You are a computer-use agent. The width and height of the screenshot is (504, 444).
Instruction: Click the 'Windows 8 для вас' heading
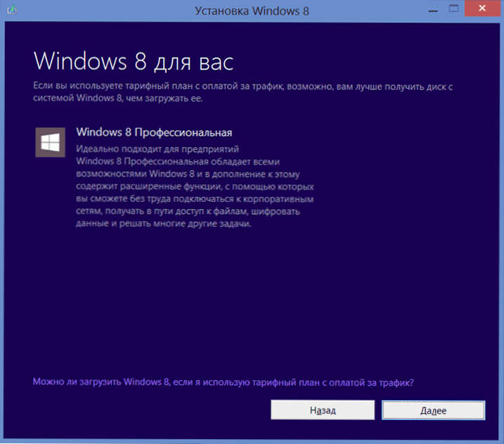coord(134,61)
